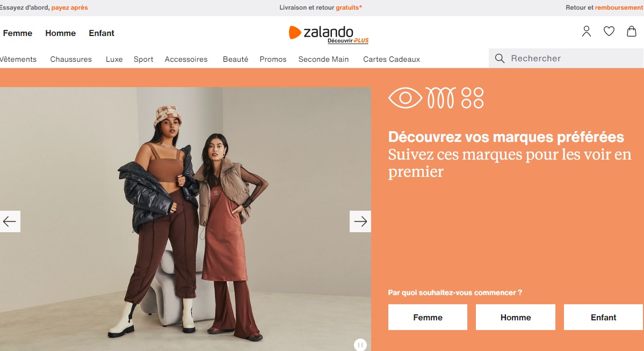Open the wishlist heart icon
Image resolution: width=644 pixels, height=351 pixels.
(x=609, y=31)
